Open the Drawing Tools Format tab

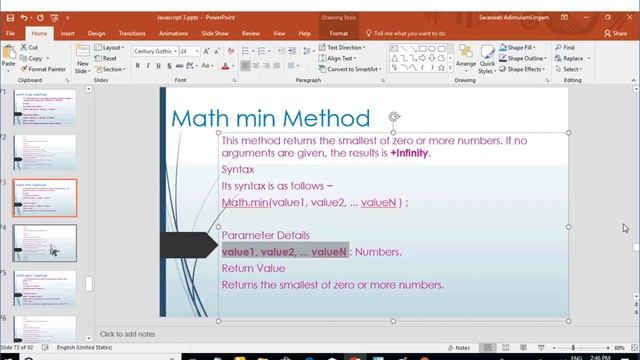[339, 33]
